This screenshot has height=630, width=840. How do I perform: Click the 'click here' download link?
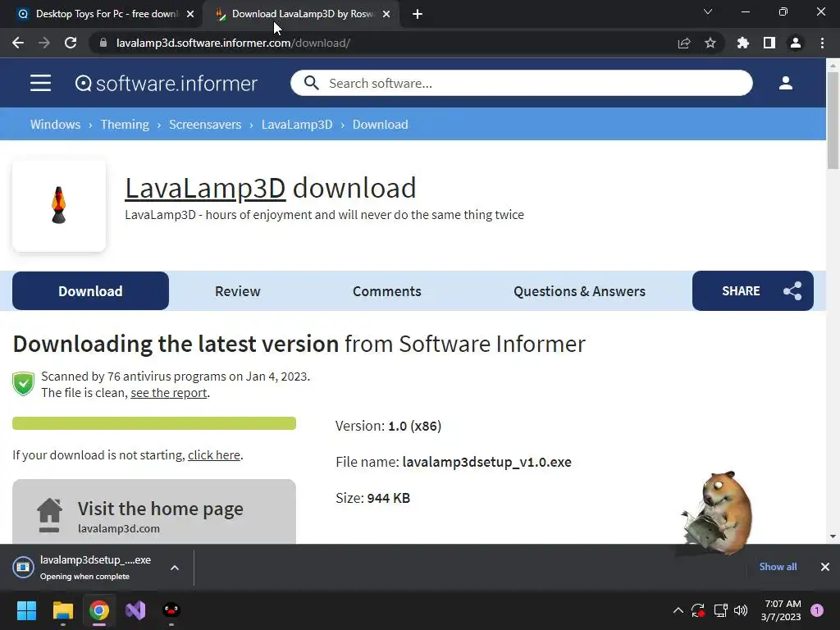tap(214, 454)
